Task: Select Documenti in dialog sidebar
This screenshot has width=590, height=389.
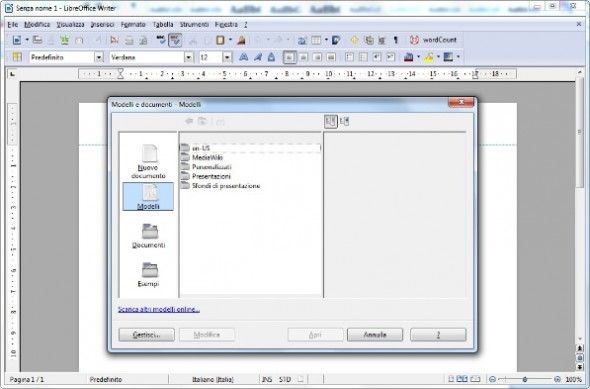Action: coord(149,236)
